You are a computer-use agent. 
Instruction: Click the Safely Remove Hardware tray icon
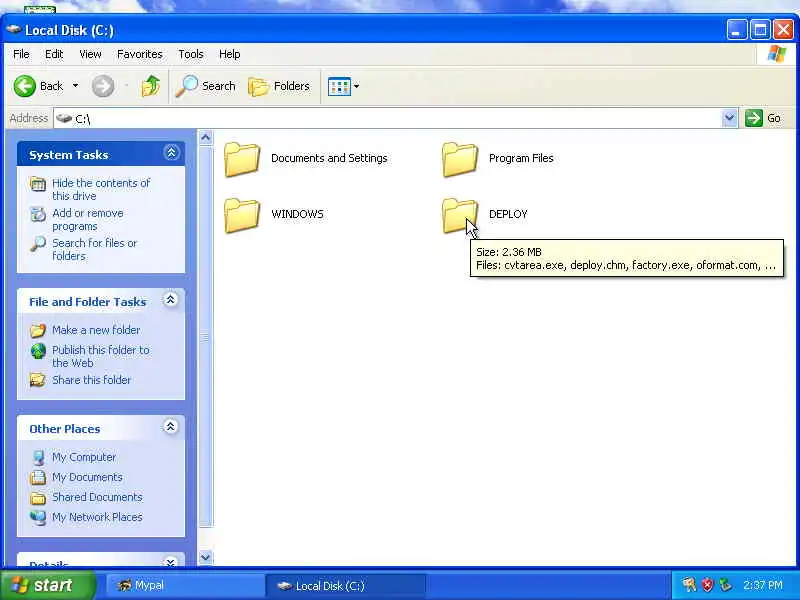pos(725,585)
